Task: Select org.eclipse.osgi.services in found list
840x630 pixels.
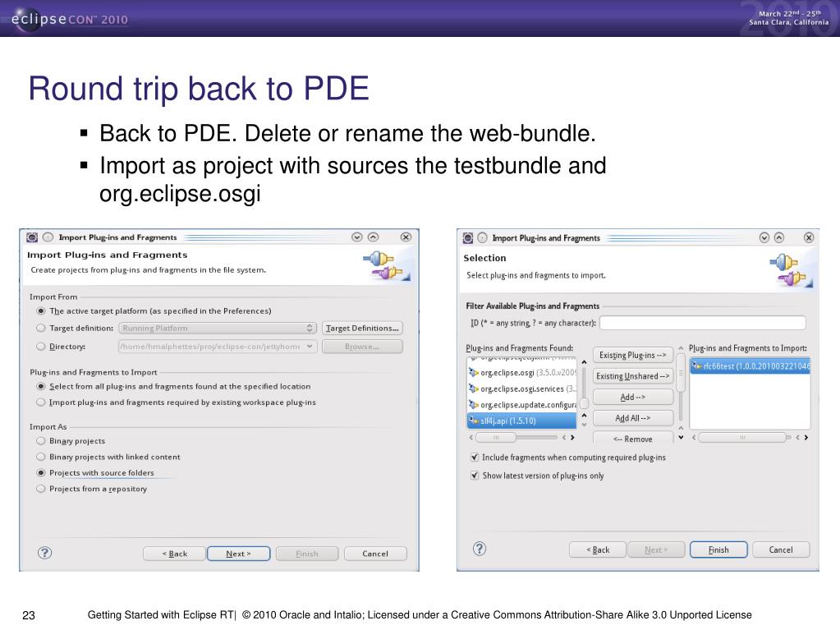Action: coord(521,389)
